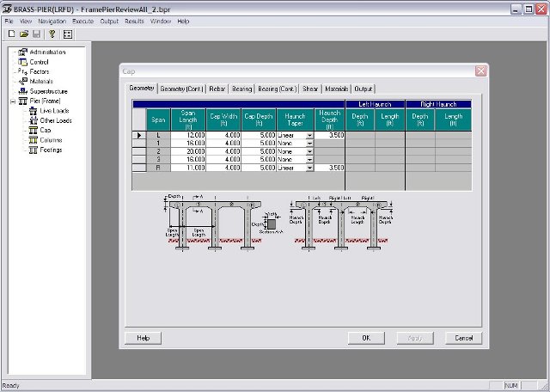Select row header for span L
Screen dimensions: 550x392
coord(139,136)
